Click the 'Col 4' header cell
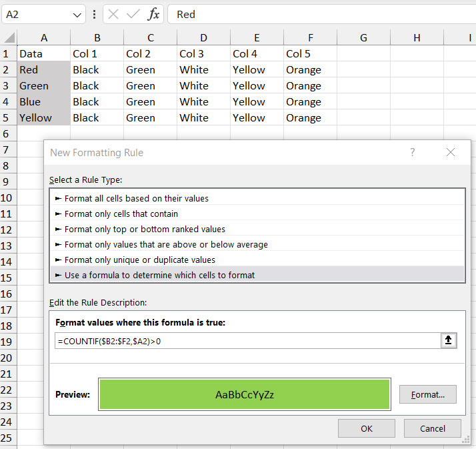Viewport: 476px width, 449px height. pos(257,54)
